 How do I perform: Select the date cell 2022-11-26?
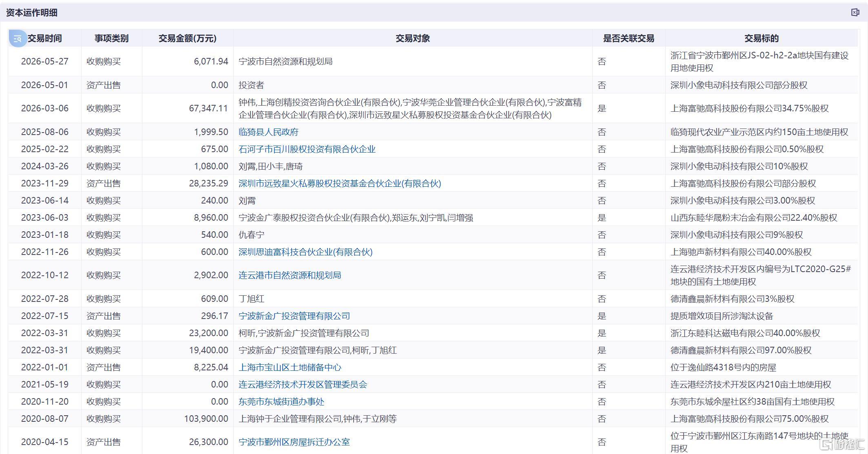[x=44, y=252]
